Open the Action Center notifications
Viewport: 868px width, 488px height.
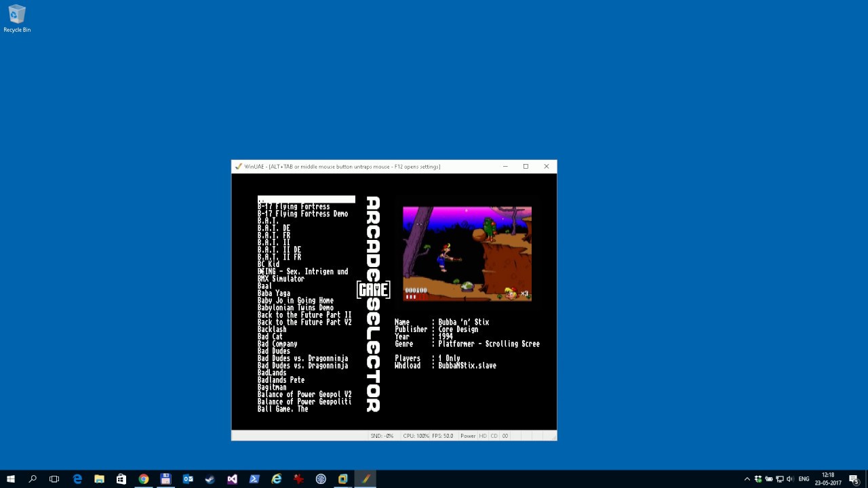coord(854,479)
